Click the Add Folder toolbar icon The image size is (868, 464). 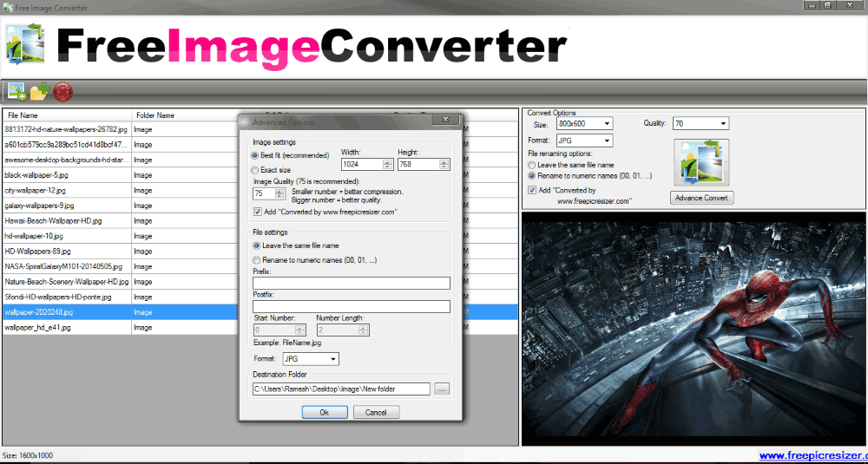pos(40,91)
